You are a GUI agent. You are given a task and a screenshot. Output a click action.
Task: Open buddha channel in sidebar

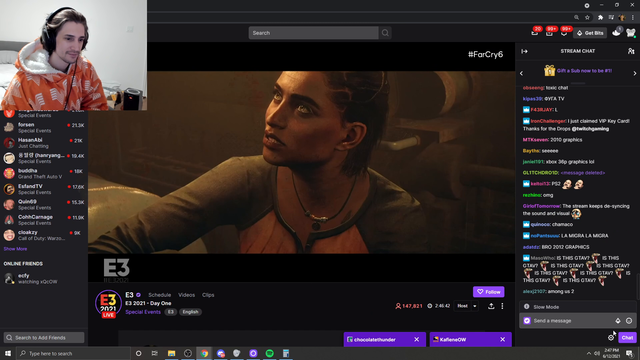pos(44,173)
